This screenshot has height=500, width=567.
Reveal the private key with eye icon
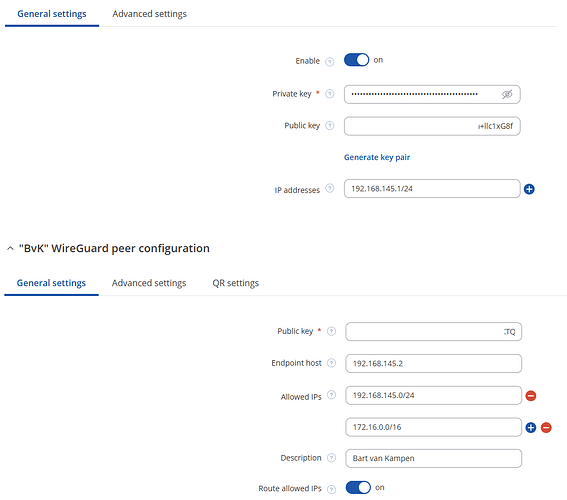pyautogui.click(x=507, y=94)
